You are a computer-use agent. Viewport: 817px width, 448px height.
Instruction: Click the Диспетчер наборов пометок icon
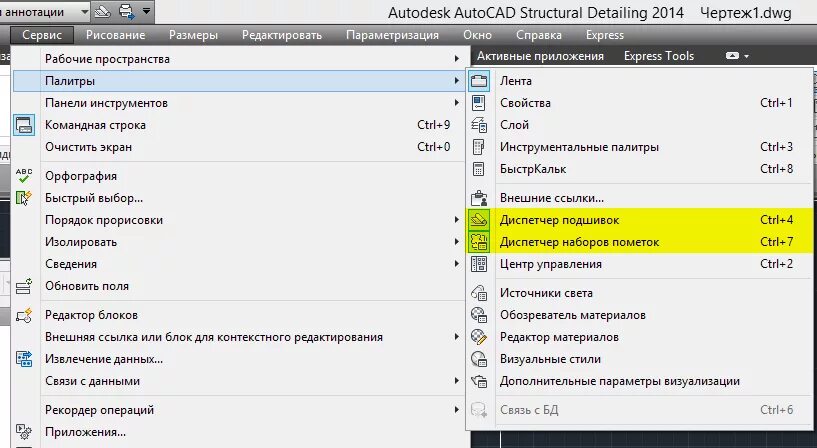point(479,242)
